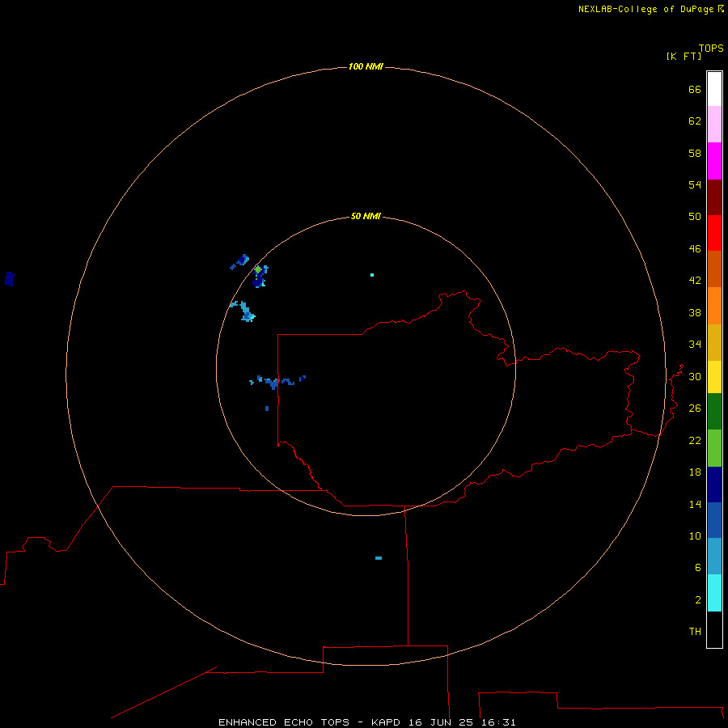The image size is (728, 728).
Task: Click the light pink legend swatch
Action: 714,124
